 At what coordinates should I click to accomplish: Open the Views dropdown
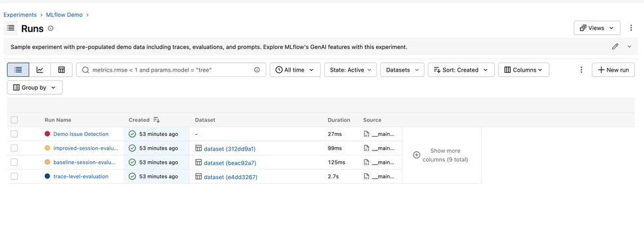[597, 28]
